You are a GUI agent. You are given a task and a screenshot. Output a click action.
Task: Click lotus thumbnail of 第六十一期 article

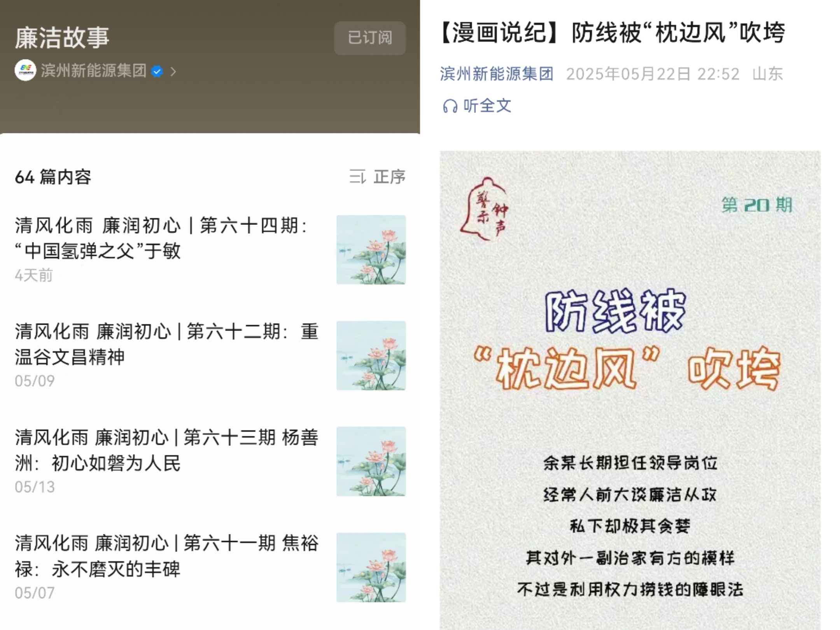coord(371,567)
